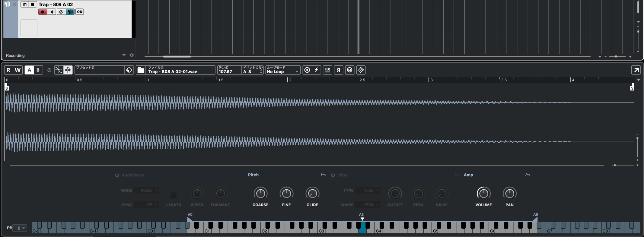The height and width of the screenshot is (237, 644).
Task: Click the striped transfer-to-instrument icon
Action: pos(361,70)
